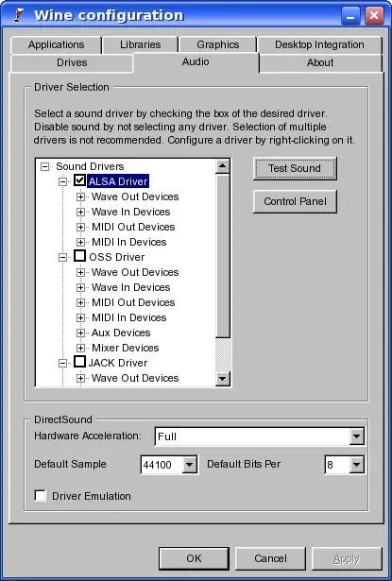
Task: Select the Sound Drivers root label
Action: click(x=90, y=166)
